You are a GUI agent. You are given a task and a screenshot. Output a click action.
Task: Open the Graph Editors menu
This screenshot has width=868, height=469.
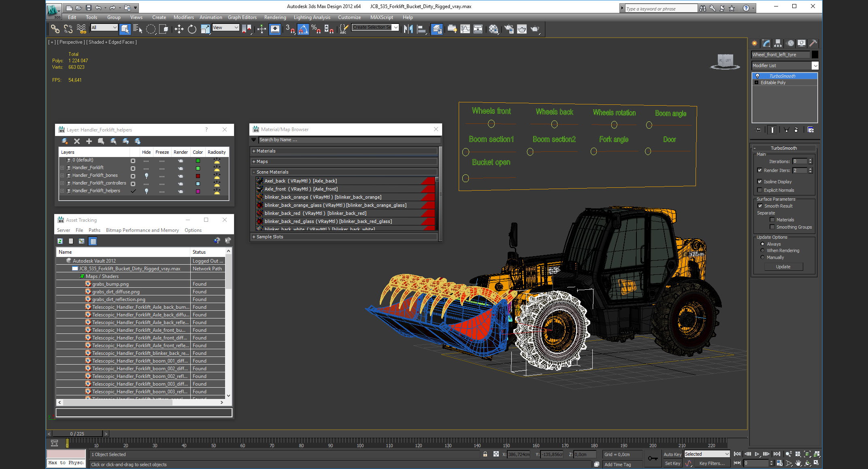pos(242,17)
